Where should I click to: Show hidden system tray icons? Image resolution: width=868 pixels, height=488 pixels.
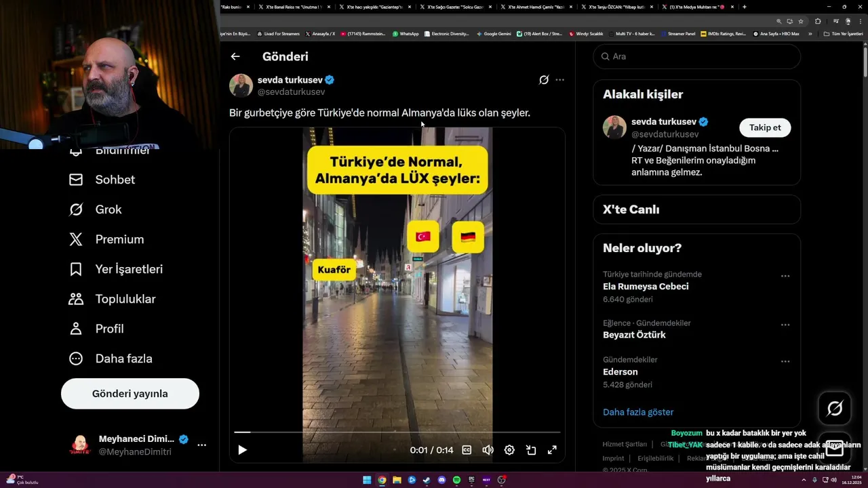804,480
